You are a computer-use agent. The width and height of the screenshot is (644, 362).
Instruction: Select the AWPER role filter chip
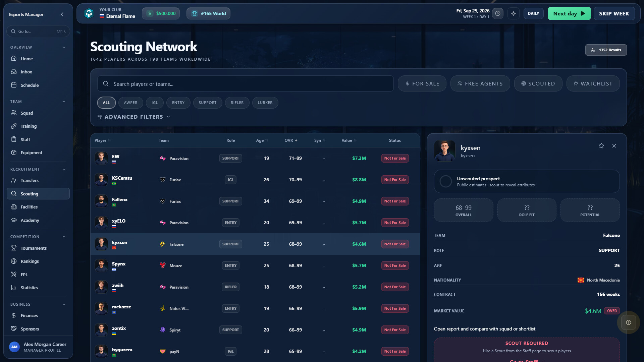click(130, 103)
